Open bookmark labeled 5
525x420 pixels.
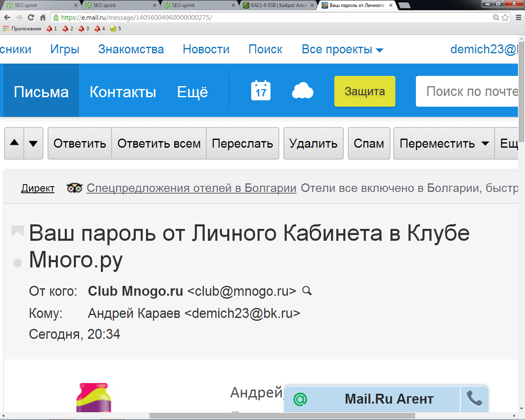[116, 29]
